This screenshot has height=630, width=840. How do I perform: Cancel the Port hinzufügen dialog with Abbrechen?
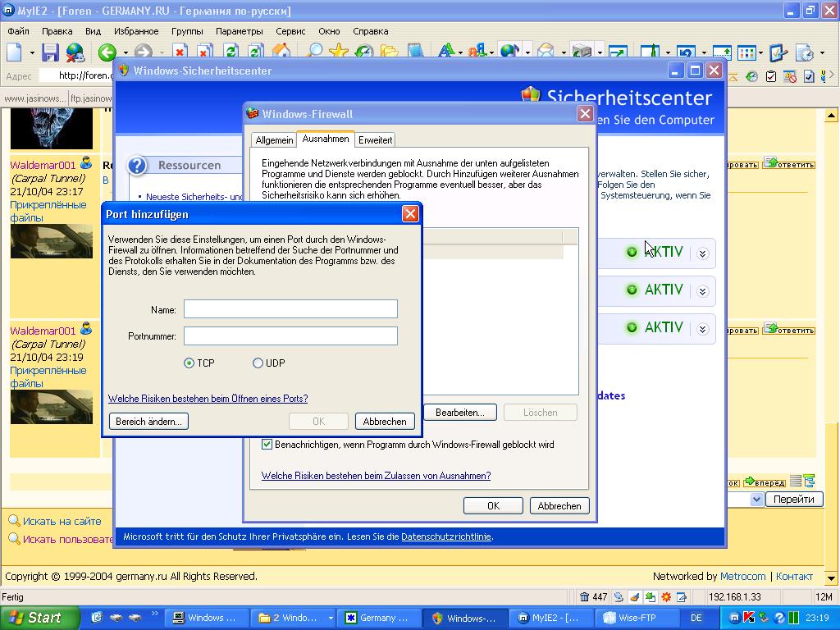click(385, 422)
